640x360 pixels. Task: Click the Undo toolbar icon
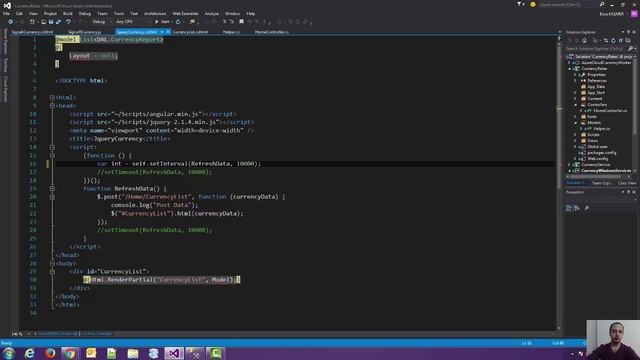pyautogui.click(x=68, y=22)
